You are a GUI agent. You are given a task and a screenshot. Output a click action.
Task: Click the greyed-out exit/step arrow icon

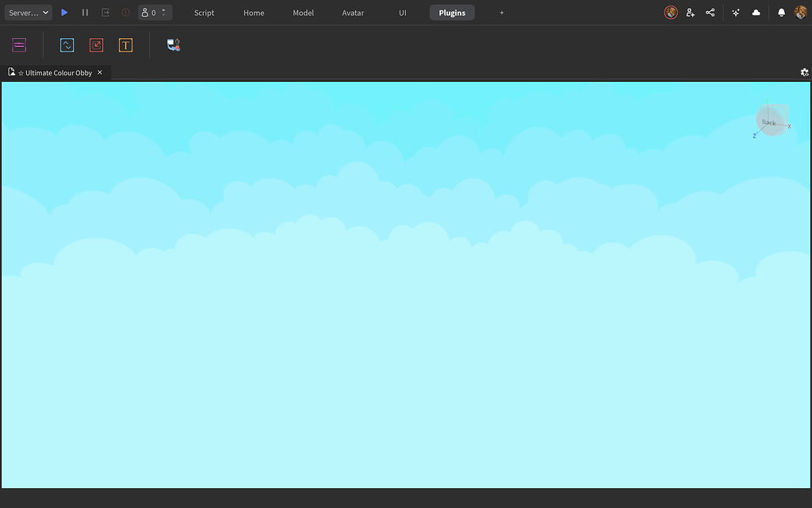click(x=105, y=13)
